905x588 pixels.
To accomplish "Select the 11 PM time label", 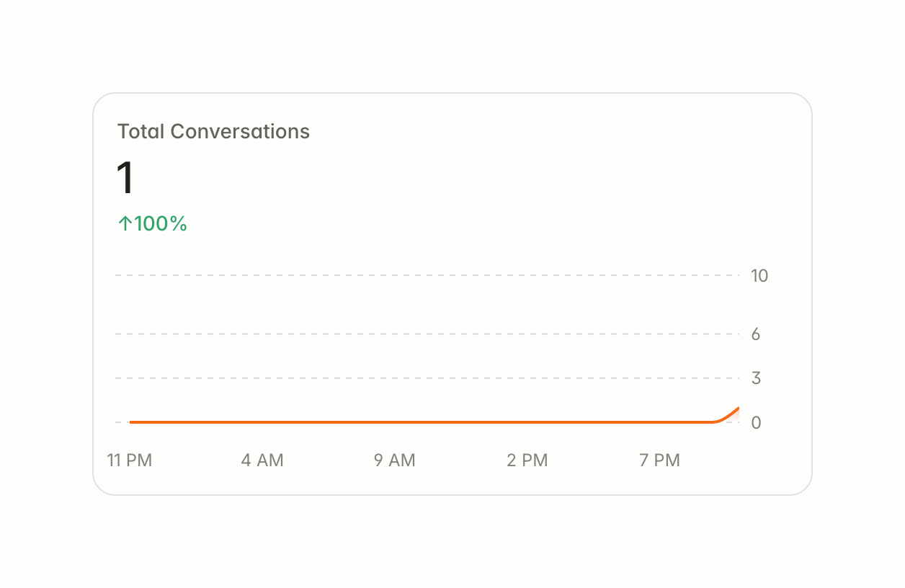I will point(130,460).
